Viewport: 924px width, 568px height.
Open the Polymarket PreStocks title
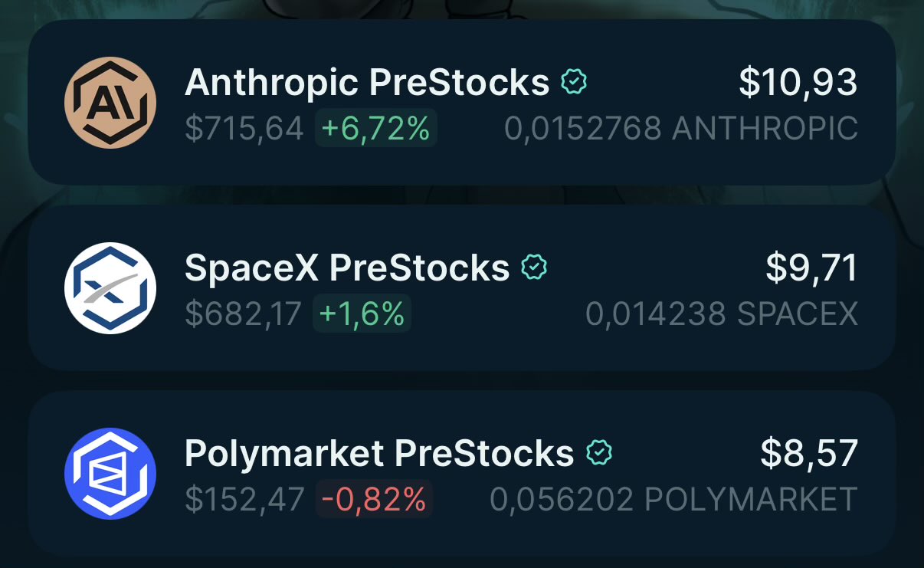point(379,453)
